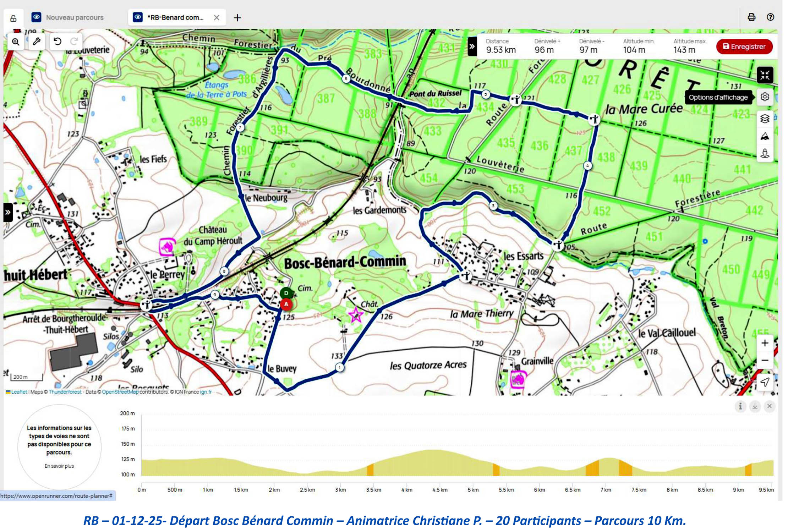Download the elevation profile
This screenshot has width=788, height=532.
pyautogui.click(x=755, y=406)
